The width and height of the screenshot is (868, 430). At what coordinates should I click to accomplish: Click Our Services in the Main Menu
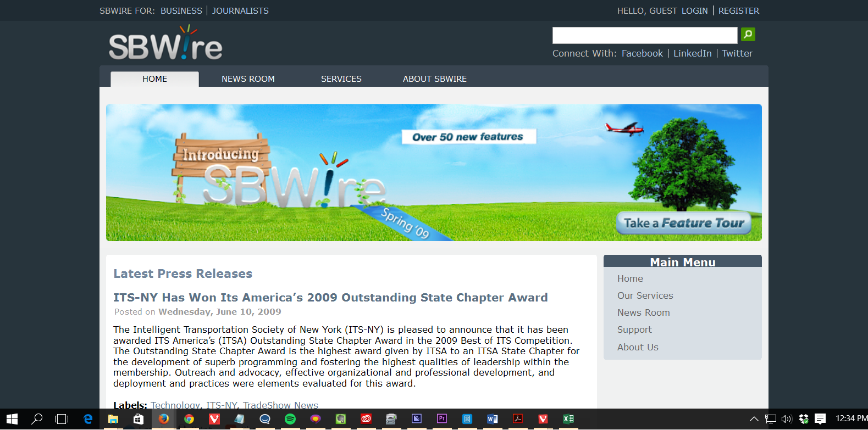[x=645, y=295]
